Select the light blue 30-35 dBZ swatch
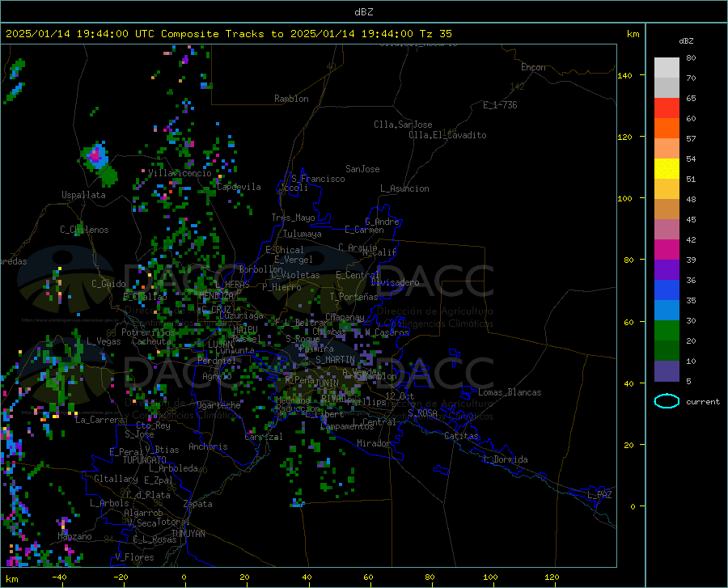 [x=667, y=311]
